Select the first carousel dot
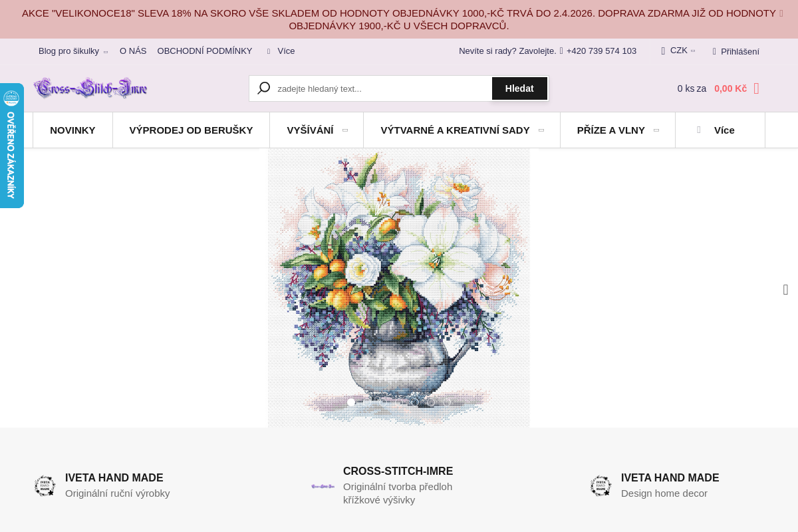 click(351, 402)
